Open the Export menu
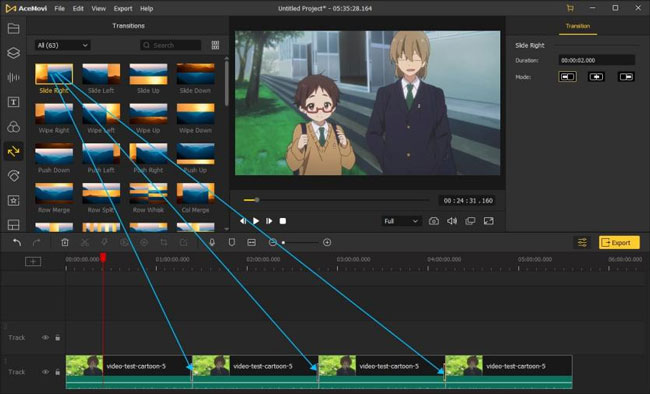 pyautogui.click(x=123, y=8)
